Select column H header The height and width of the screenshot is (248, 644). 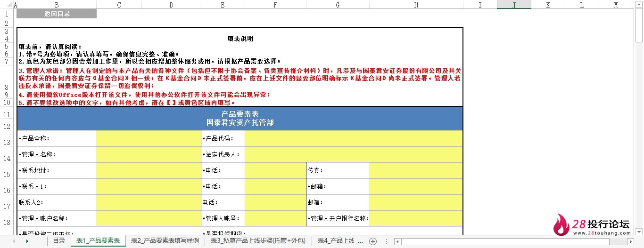tap(416, 5)
